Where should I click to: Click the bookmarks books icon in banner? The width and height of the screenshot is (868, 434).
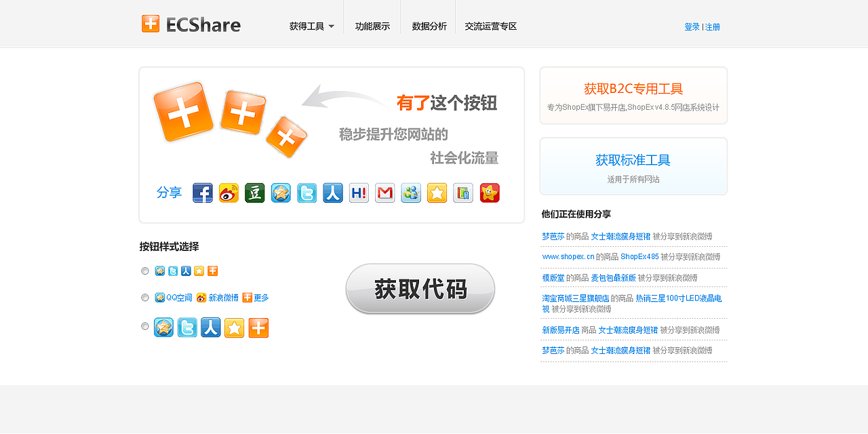click(x=463, y=193)
